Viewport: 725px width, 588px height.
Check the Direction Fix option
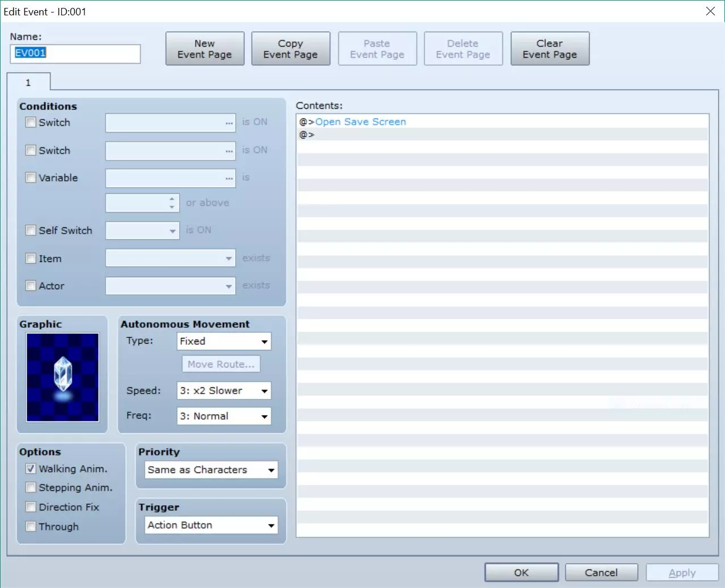tap(31, 507)
